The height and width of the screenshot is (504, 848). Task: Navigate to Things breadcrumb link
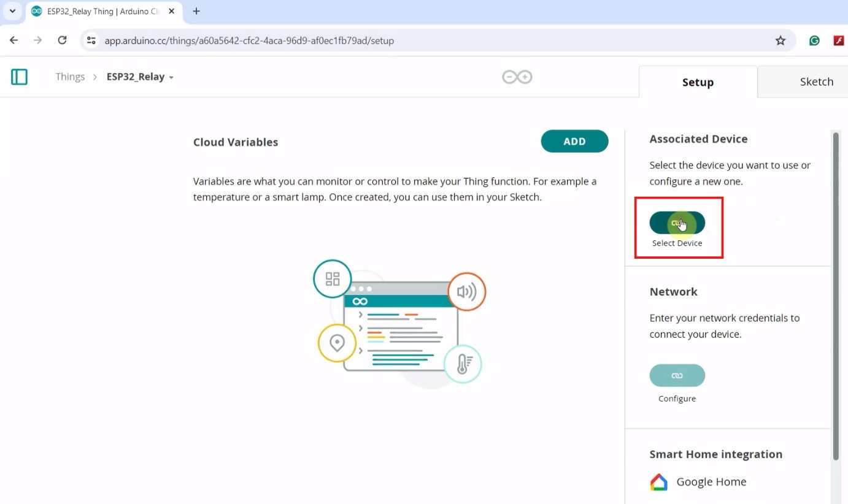tap(70, 77)
